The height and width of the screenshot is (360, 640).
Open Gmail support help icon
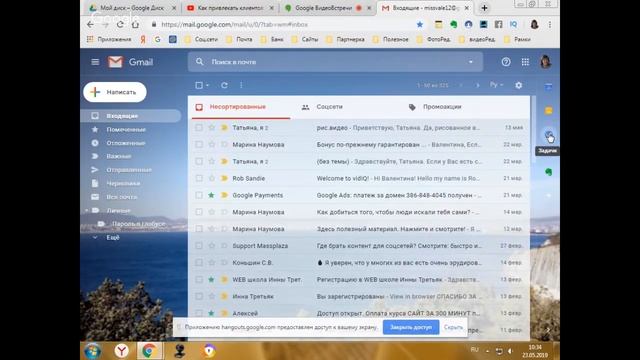pyautogui.click(x=506, y=62)
